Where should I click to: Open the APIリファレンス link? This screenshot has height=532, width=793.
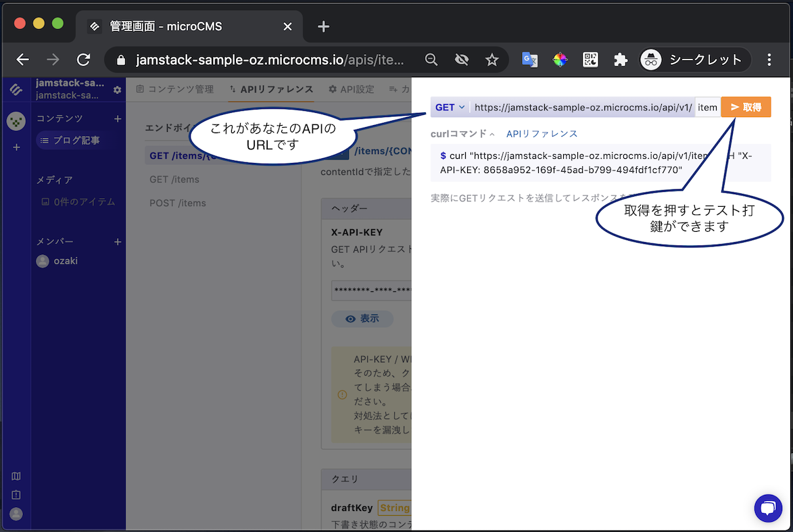point(542,133)
